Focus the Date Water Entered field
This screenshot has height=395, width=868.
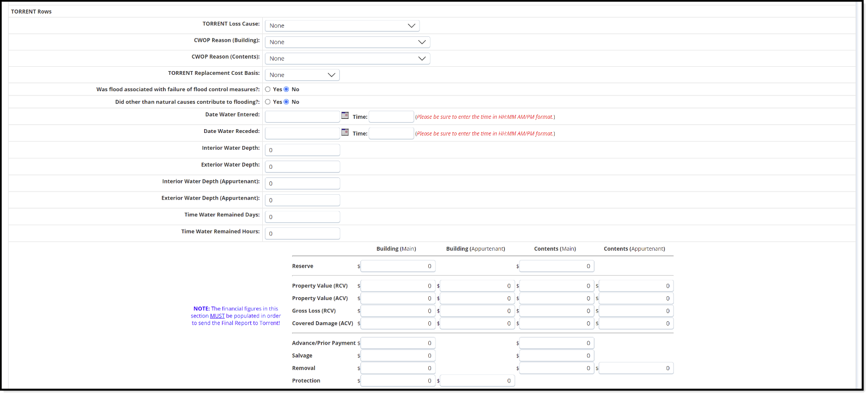302,117
